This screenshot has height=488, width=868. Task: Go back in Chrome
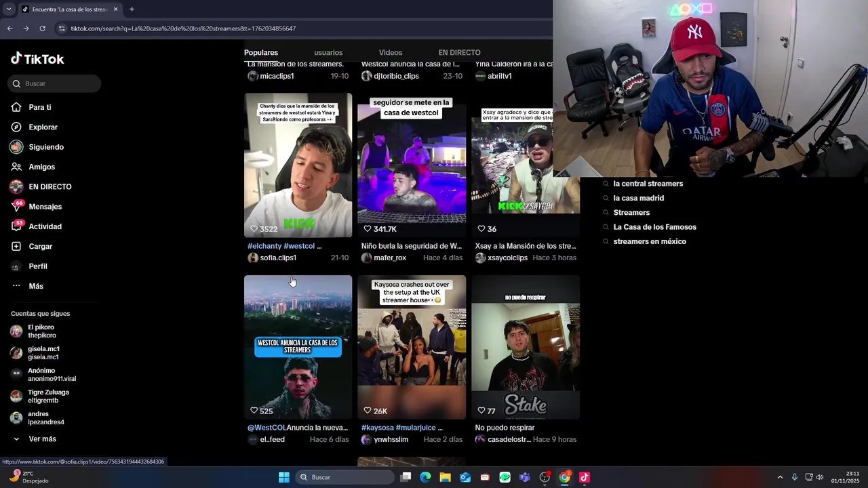[9, 28]
